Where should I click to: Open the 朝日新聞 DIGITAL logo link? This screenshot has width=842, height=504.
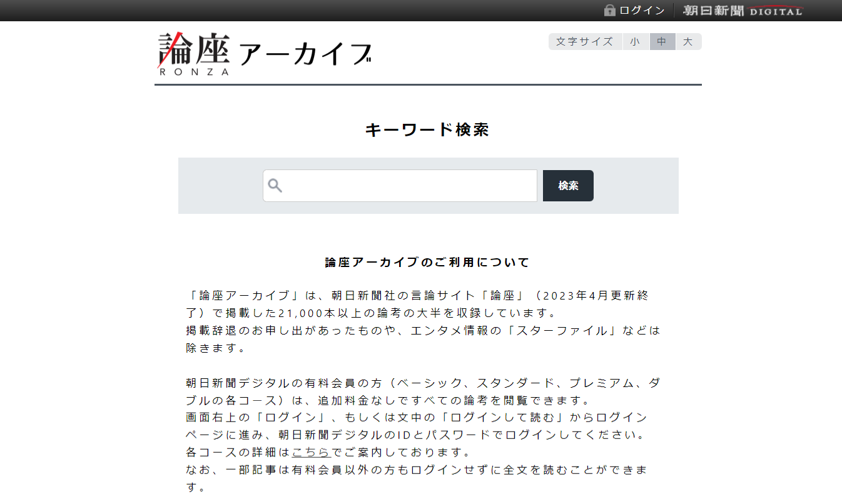click(743, 11)
